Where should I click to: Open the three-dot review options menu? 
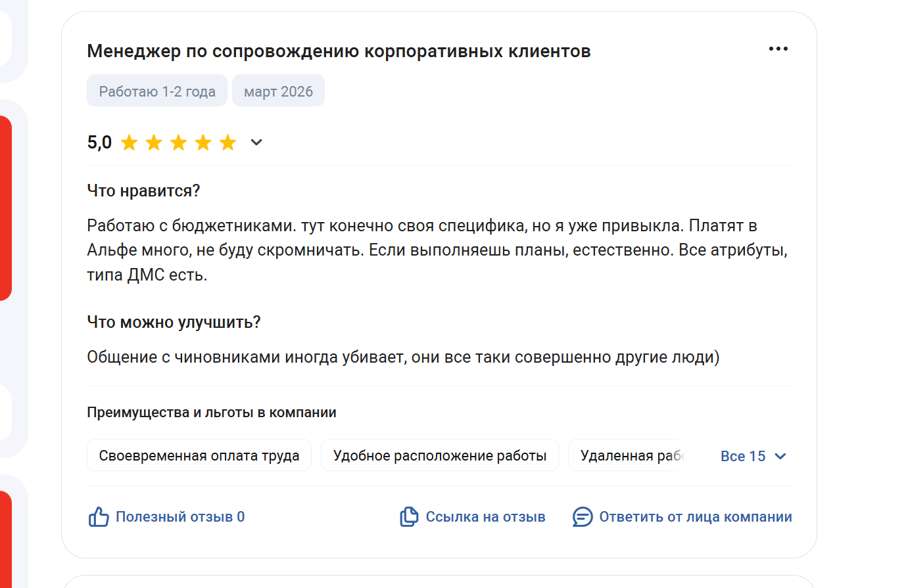pyautogui.click(x=778, y=49)
